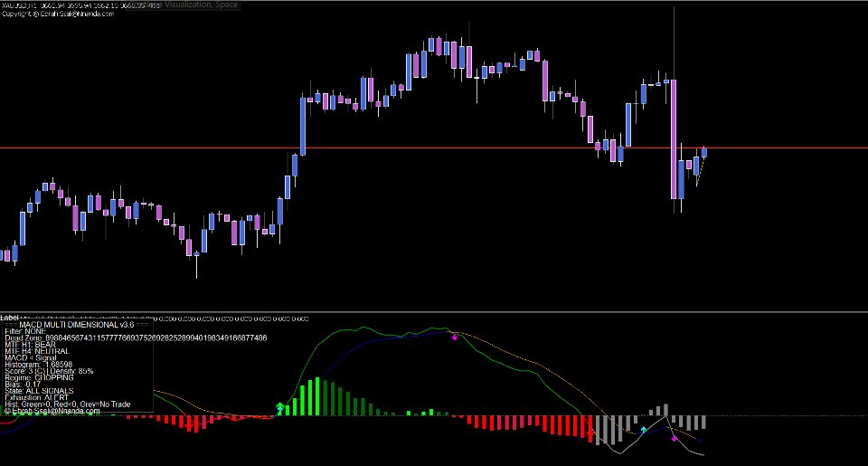Click the "Label" text in indicator window
The image size is (868, 466).
tap(9, 318)
